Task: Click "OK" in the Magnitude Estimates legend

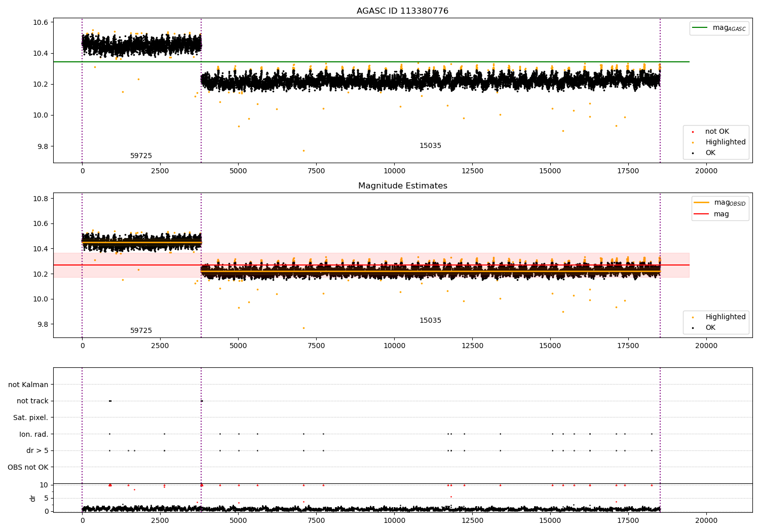Action: coord(710,328)
